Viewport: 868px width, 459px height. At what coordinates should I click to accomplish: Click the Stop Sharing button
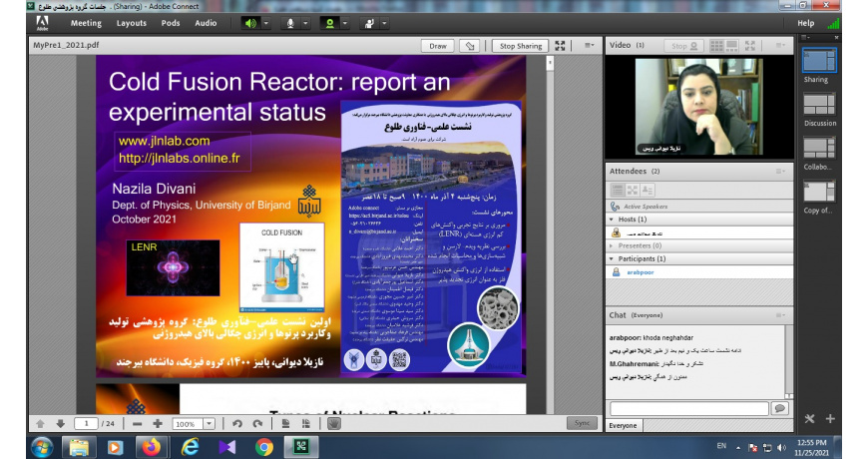[x=521, y=46]
